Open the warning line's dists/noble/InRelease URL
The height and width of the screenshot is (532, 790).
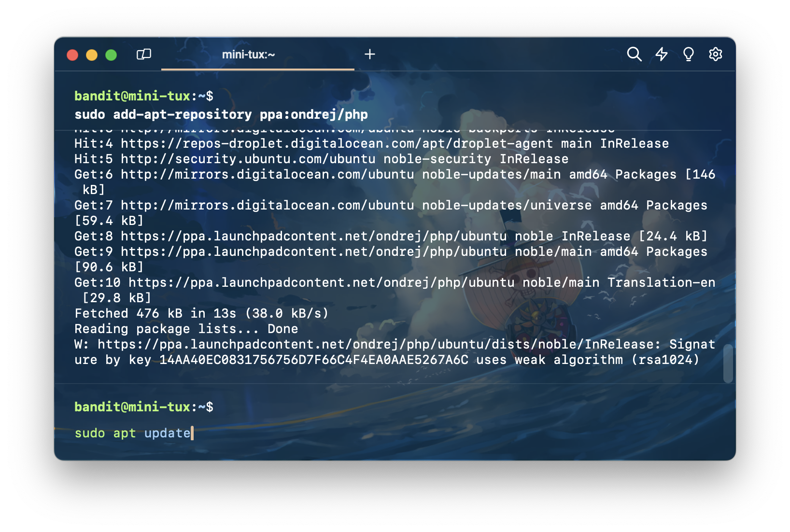tap(378, 344)
